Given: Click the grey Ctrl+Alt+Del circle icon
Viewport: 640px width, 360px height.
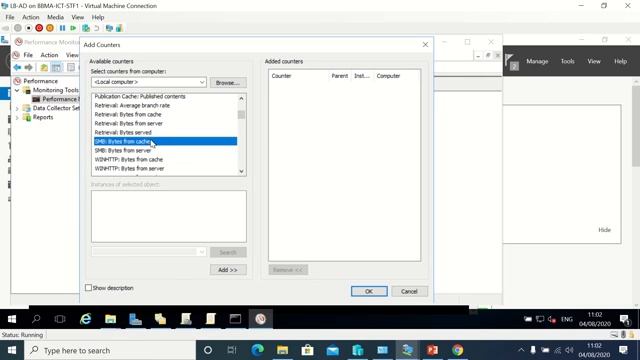Looking at the screenshot, I should (x=18, y=28).
